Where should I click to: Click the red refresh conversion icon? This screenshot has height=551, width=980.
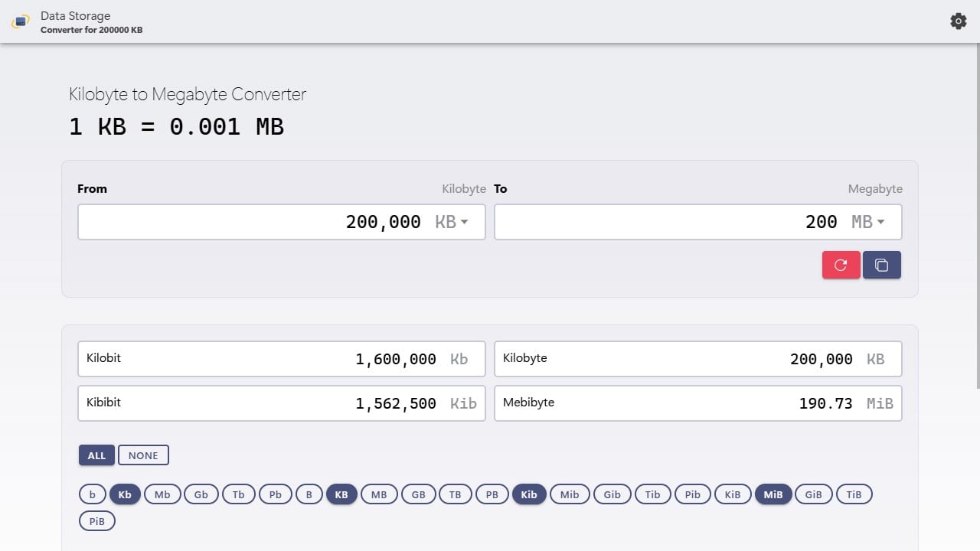pyautogui.click(x=841, y=264)
